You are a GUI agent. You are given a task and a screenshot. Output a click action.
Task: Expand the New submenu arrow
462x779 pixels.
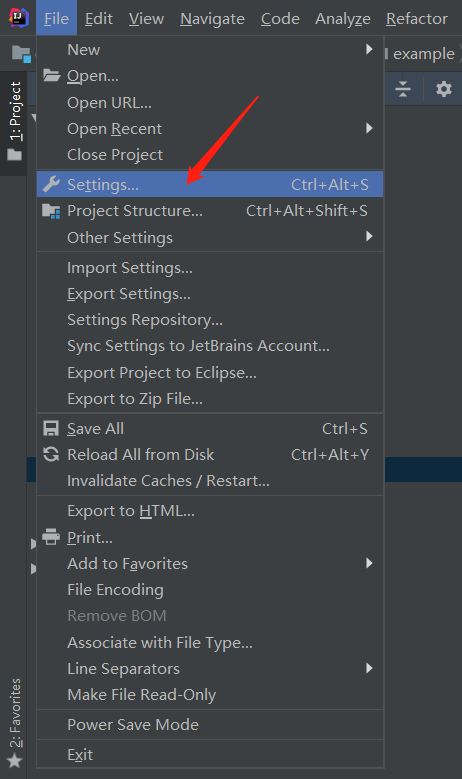[369, 49]
